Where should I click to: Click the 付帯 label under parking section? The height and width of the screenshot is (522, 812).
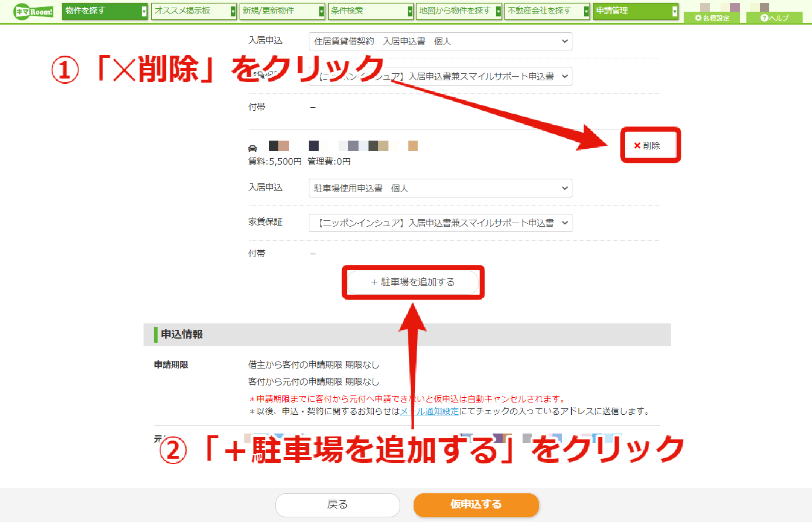pos(257,254)
